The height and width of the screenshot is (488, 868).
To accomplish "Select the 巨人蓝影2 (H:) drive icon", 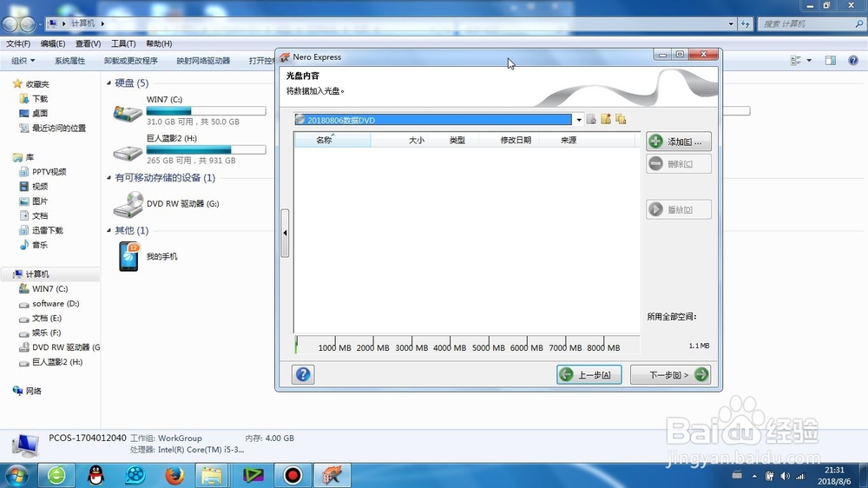I will pos(128,152).
